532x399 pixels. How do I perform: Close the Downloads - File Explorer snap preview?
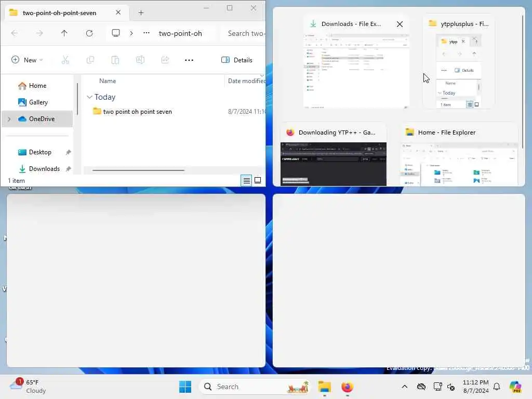tap(400, 24)
